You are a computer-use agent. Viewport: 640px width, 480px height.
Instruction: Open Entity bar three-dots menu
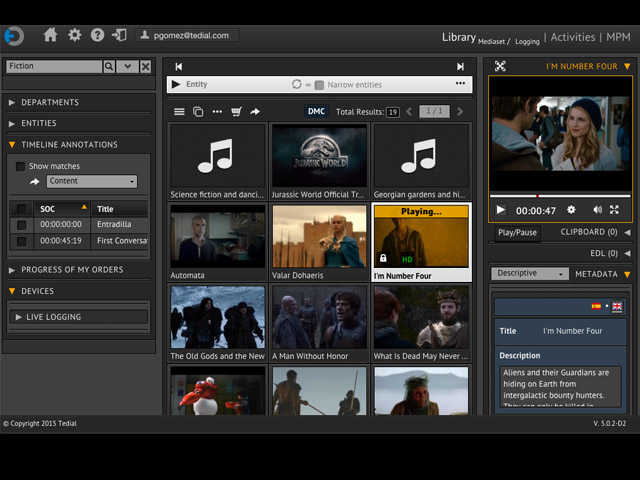(x=460, y=83)
